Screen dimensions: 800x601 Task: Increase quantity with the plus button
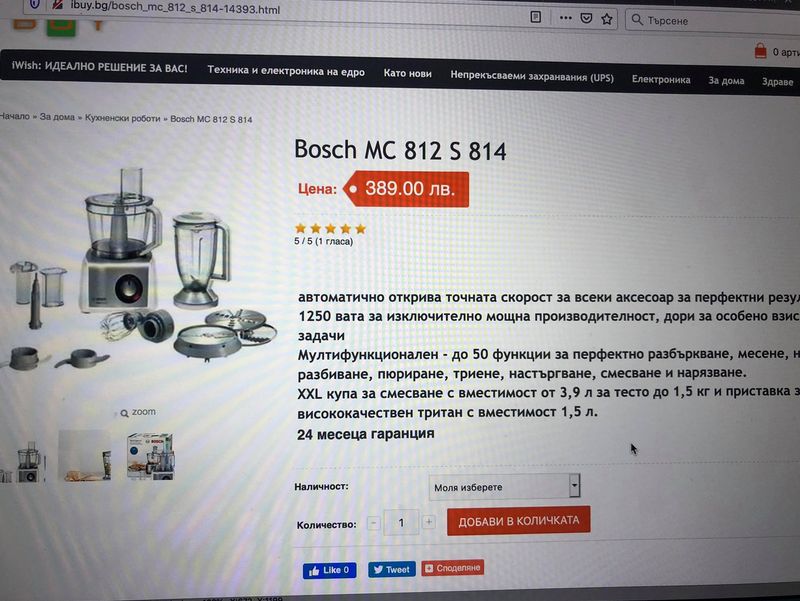pos(429,522)
